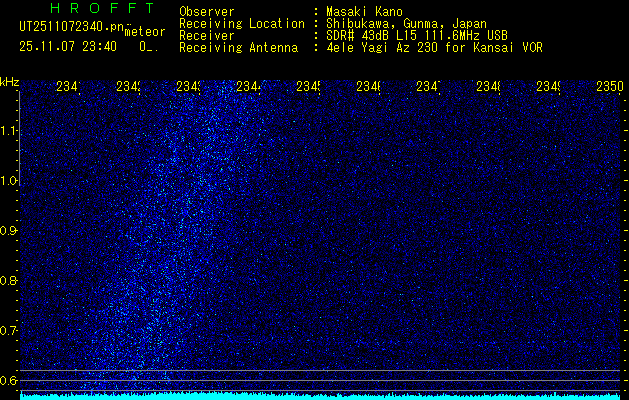This screenshot has height=400, width=629.
Task: Select receiver text SDR# 43dB L15 111.6MHz USB
Action: [417, 35]
